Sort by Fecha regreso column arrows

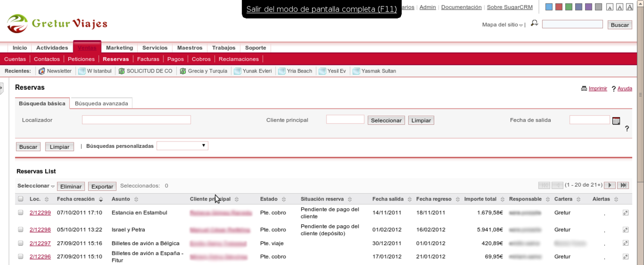(x=458, y=199)
